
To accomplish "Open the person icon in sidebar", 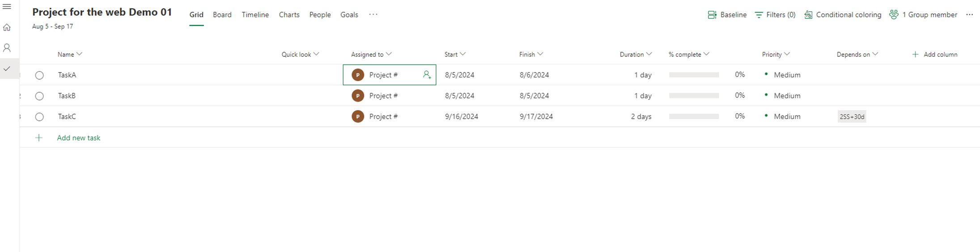I will point(7,48).
